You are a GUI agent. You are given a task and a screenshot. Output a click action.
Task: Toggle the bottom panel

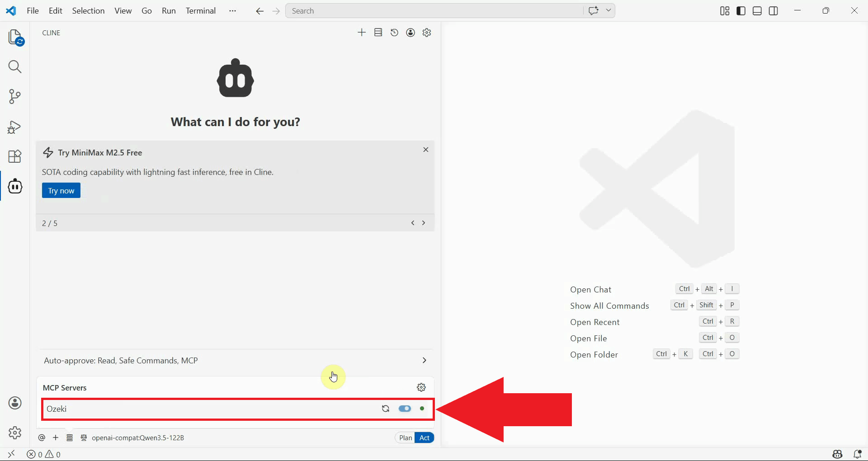757,11
